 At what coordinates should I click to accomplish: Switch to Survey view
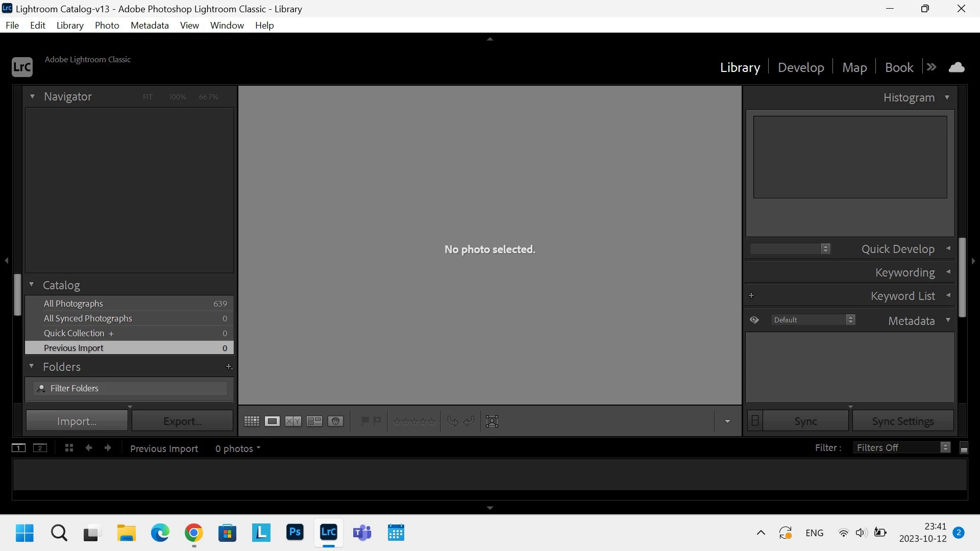[x=314, y=421]
